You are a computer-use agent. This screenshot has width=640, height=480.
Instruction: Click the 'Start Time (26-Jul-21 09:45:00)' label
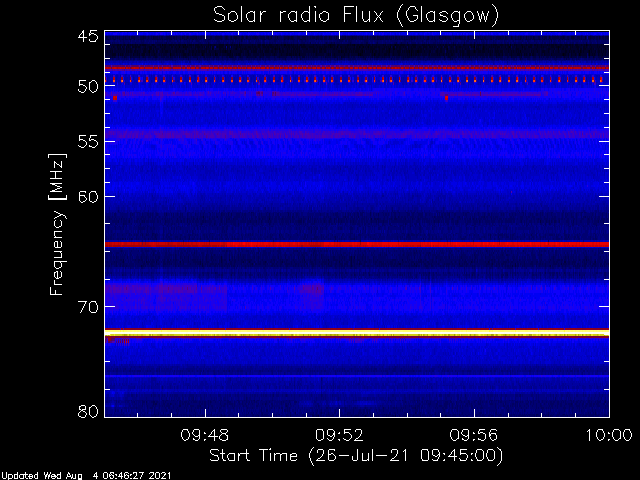click(x=356, y=456)
